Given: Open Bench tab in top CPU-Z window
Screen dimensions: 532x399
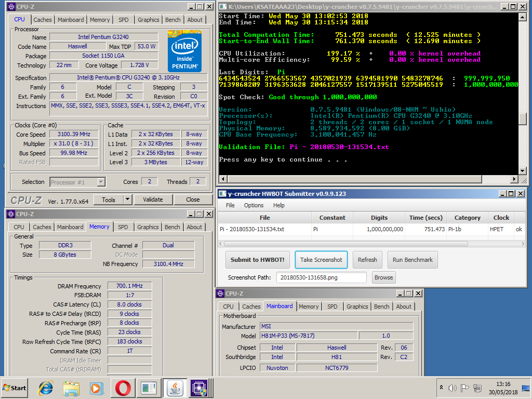Looking at the screenshot, I should [172, 20].
